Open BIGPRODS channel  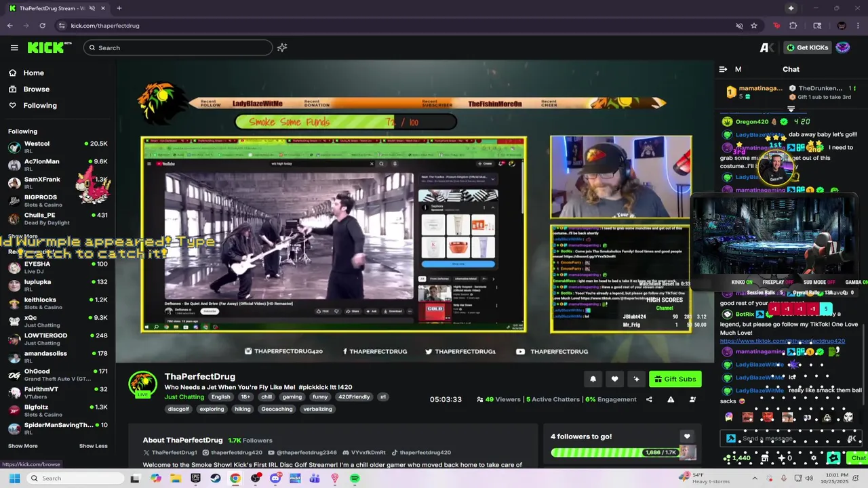[x=57, y=201]
